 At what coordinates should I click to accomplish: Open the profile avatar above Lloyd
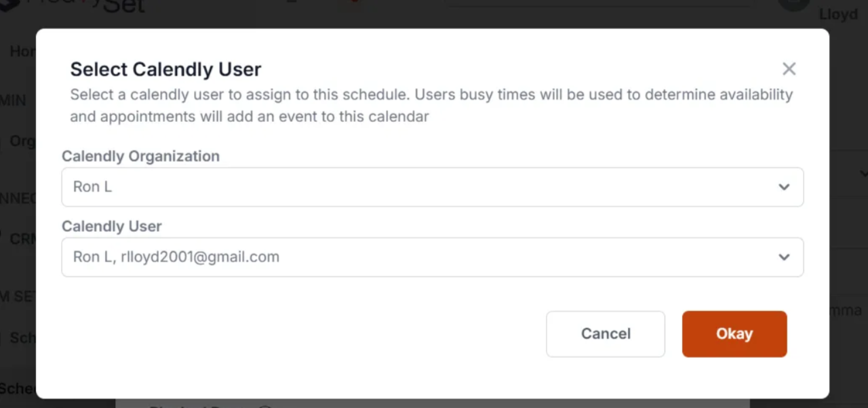(794, 4)
